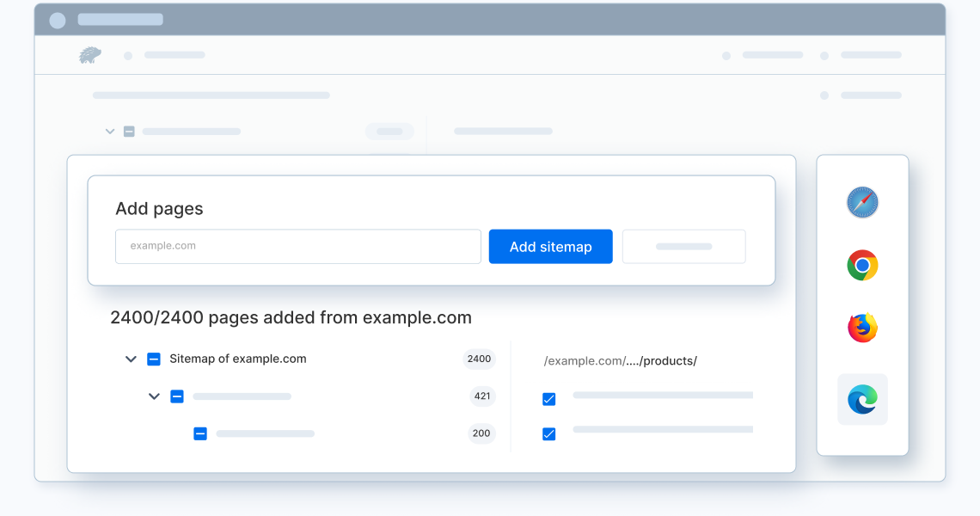Collapse the nested sitemap row with count 421
Image resolution: width=980 pixels, height=516 pixels.
(154, 396)
